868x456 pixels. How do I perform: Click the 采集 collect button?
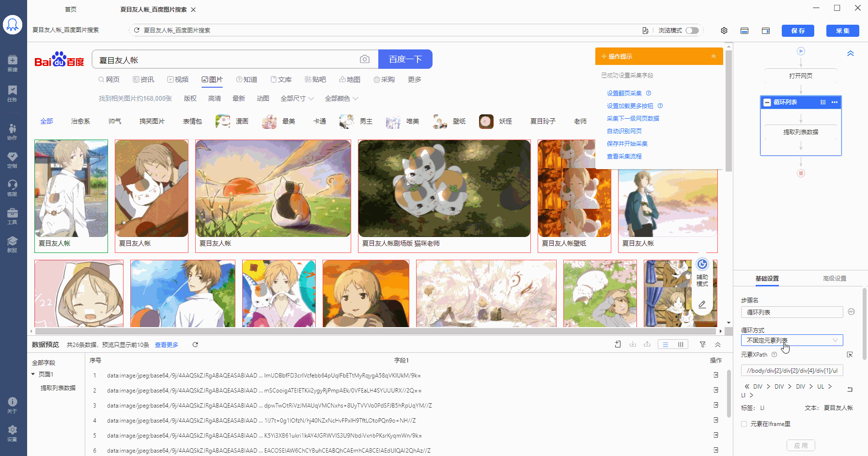[x=843, y=31]
